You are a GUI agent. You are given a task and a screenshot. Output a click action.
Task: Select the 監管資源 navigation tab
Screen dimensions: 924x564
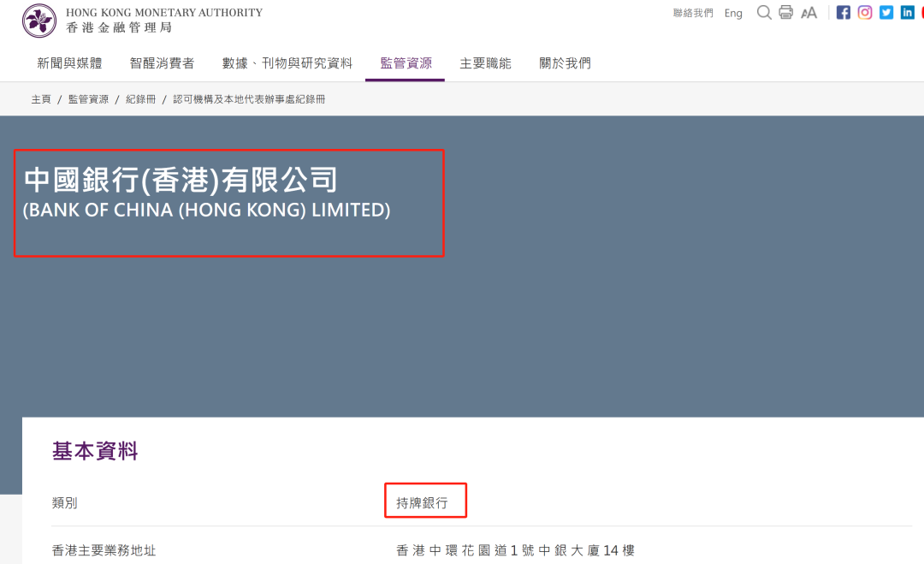pos(406,63)
